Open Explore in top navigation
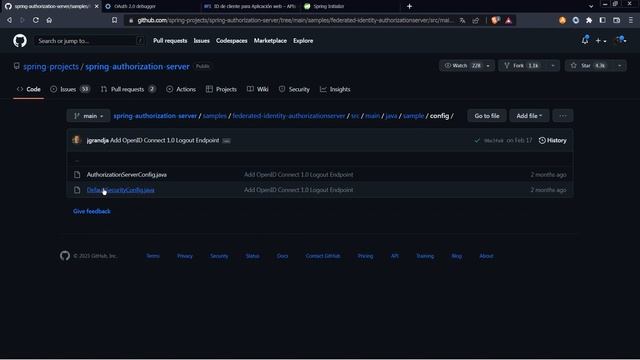This screenshot has height=360, width=640. coord(303,41)
